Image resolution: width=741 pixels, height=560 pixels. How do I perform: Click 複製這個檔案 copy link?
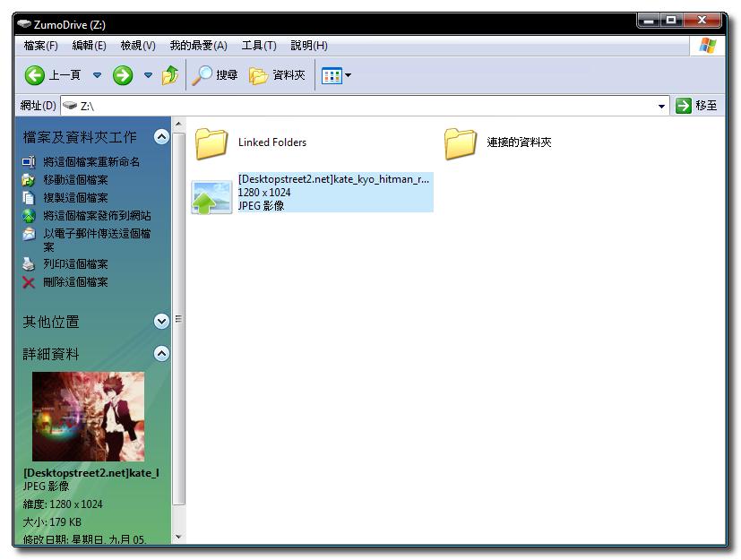point(75,198)
